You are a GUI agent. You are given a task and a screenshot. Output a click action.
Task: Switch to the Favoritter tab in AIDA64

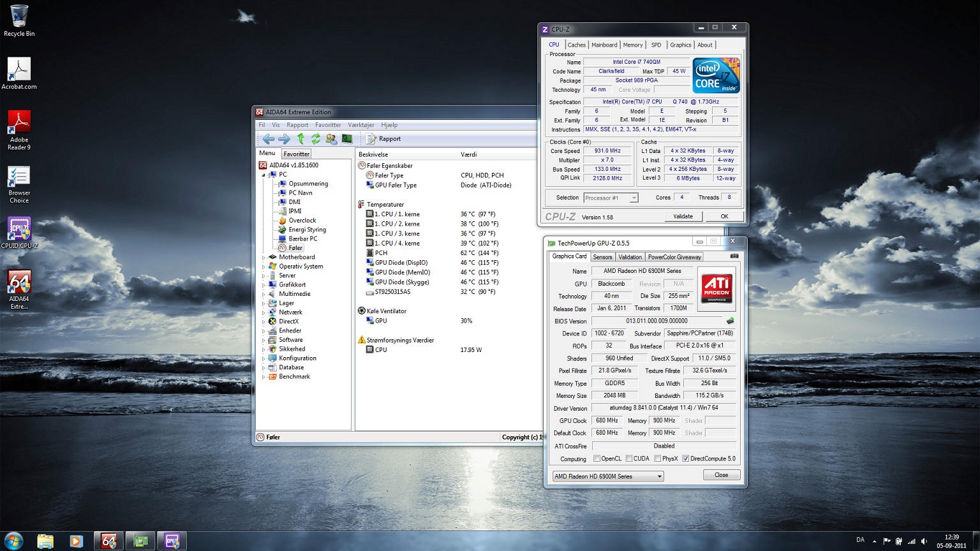[x=296, y=154]
